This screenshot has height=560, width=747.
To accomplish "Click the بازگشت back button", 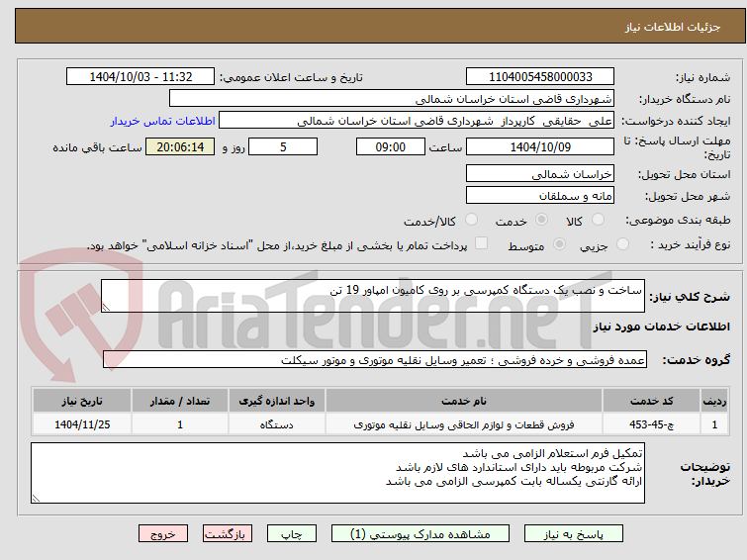I will 228,534.
